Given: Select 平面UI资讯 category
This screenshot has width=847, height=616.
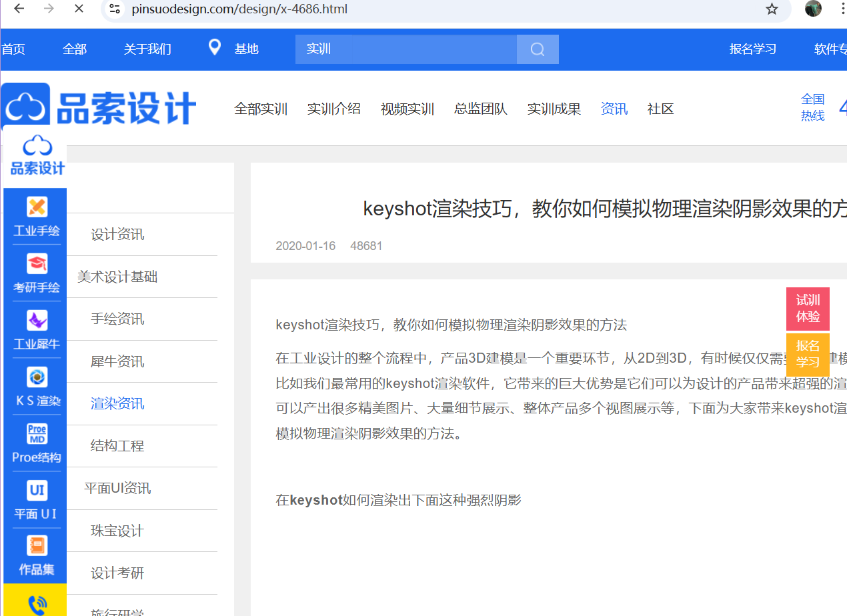Looking at the screenshot, I should 117,489.
